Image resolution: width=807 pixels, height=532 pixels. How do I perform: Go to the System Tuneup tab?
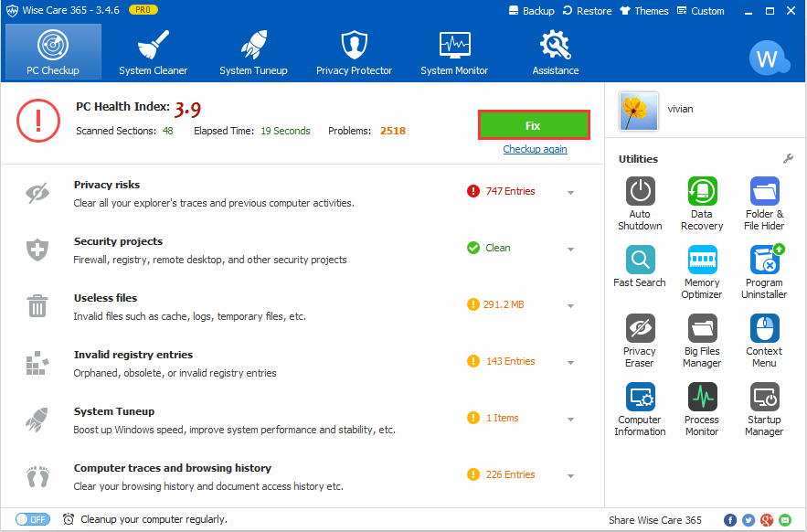click(x=253, y=52)
